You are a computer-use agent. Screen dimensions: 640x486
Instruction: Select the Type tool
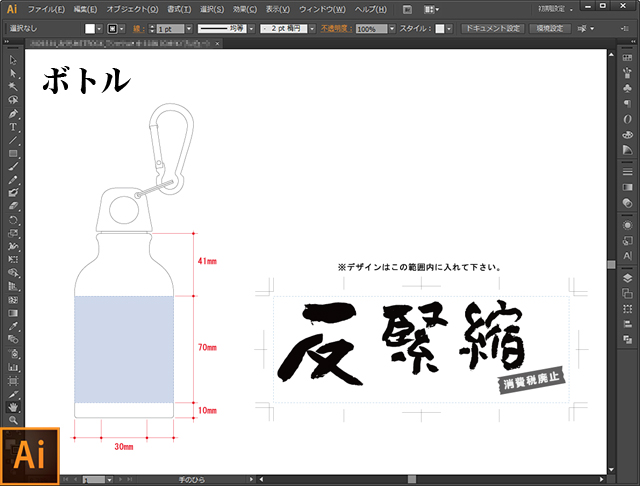tap(14, 127)
